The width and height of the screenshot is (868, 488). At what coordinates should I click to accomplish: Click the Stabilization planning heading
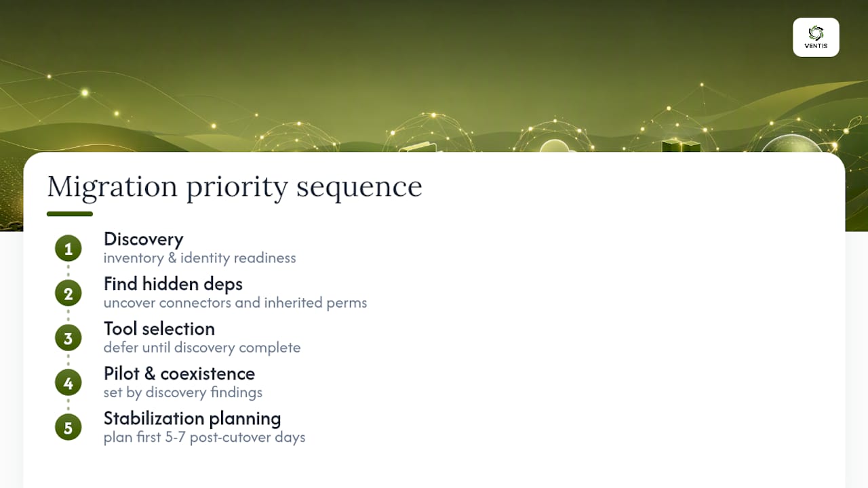[x=192, y=418]
